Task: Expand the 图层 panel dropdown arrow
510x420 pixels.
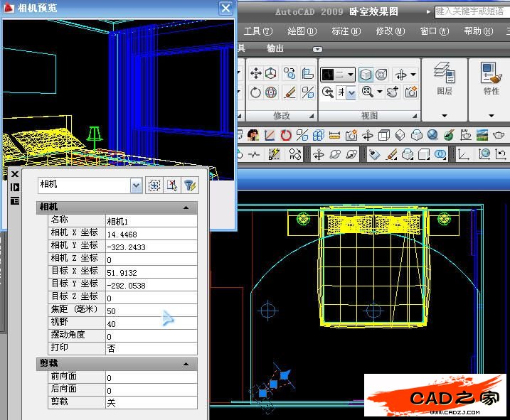Action: pos(444,115)
